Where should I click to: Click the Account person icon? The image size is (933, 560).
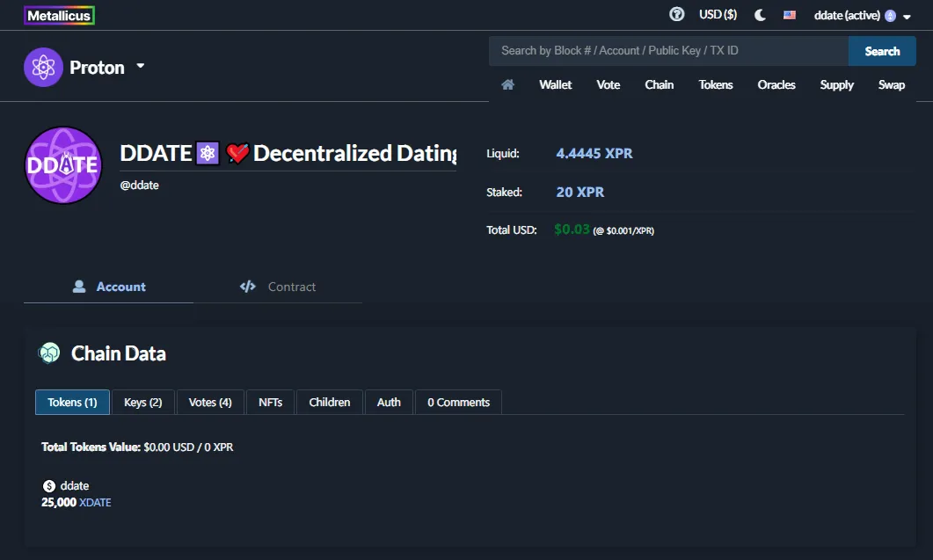tap(79, 287)
